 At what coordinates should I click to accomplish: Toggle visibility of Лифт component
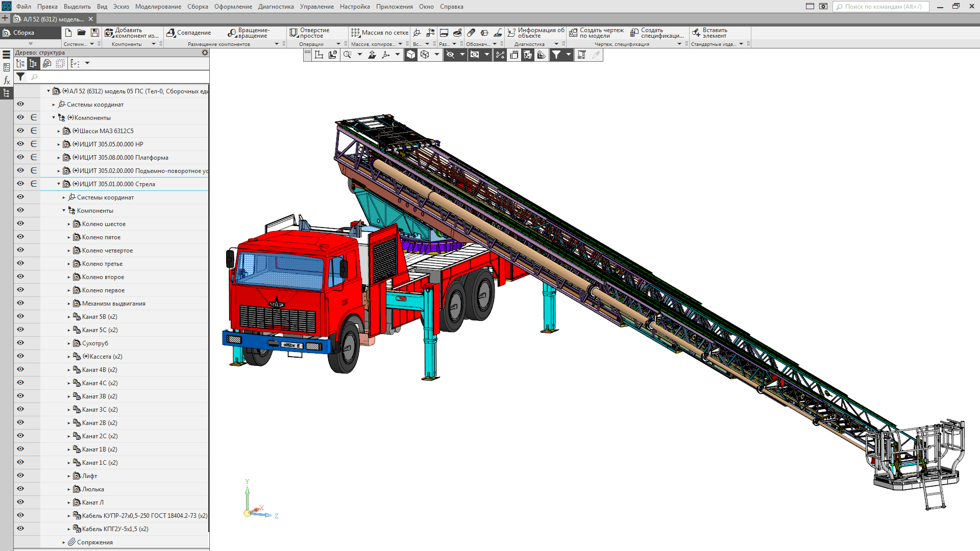coord(20,475)
